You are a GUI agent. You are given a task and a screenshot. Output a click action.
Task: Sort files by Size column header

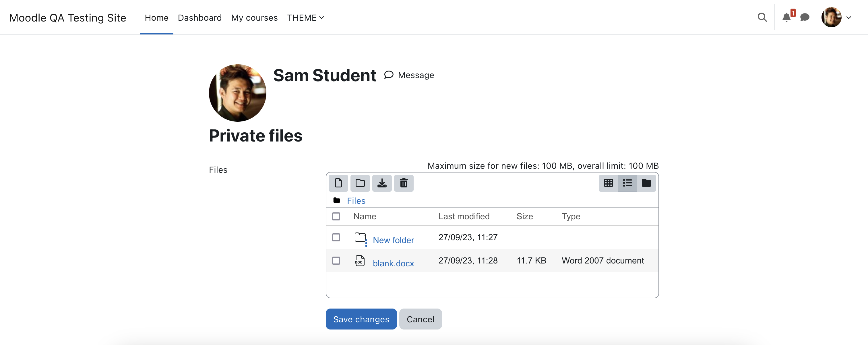pyautogui.click(x=525, y=216)
